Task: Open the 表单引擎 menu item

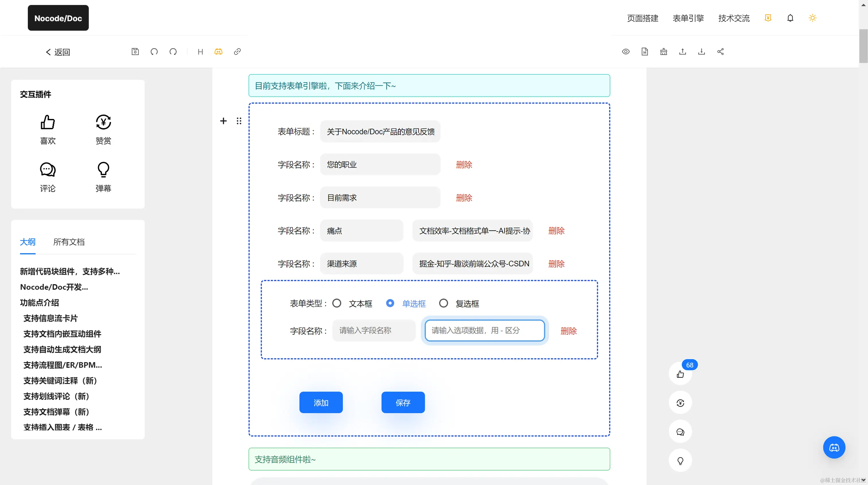Action: pyautogui.click(x=688, y=18)
